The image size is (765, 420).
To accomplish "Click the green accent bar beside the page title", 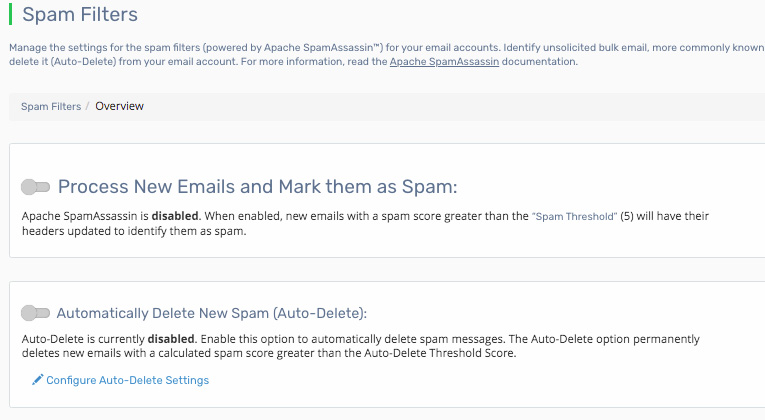I will (10, 15).
